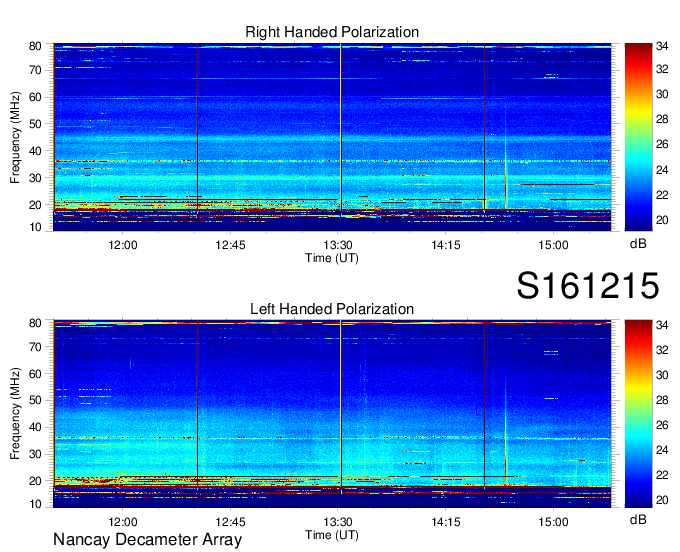Click "Frequency (MHz)" axis label of Left Handed plot
The height and width of the screenshot is (552, 680).
click(x=15, y=414)
